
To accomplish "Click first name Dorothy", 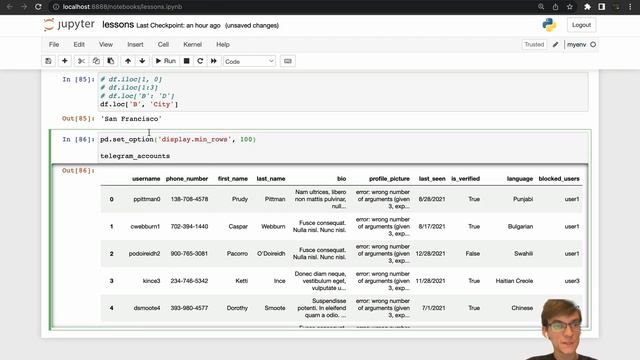I will [237, 308].
